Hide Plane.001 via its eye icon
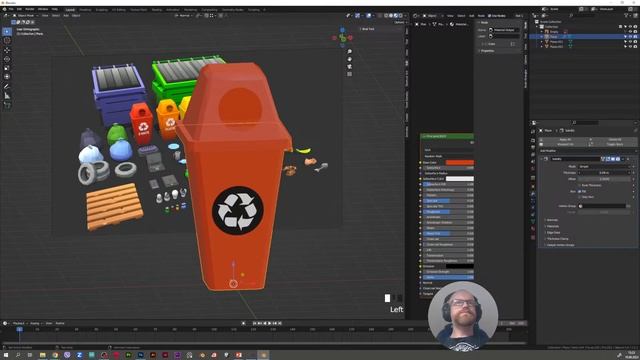The height and width of the screenshot is (360, 640). pos(630,42)
